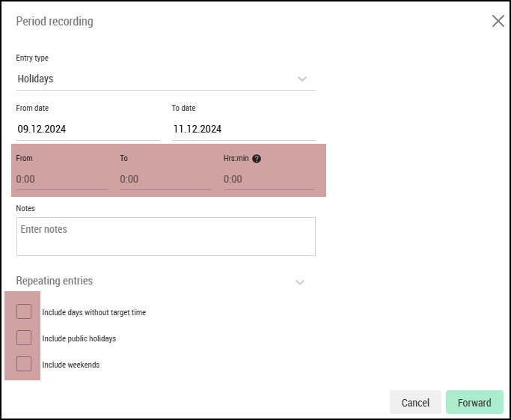Click the Forward button
The width and height of the screenshot is (511, 420).
pyautogui.click(x=474, y=402)
